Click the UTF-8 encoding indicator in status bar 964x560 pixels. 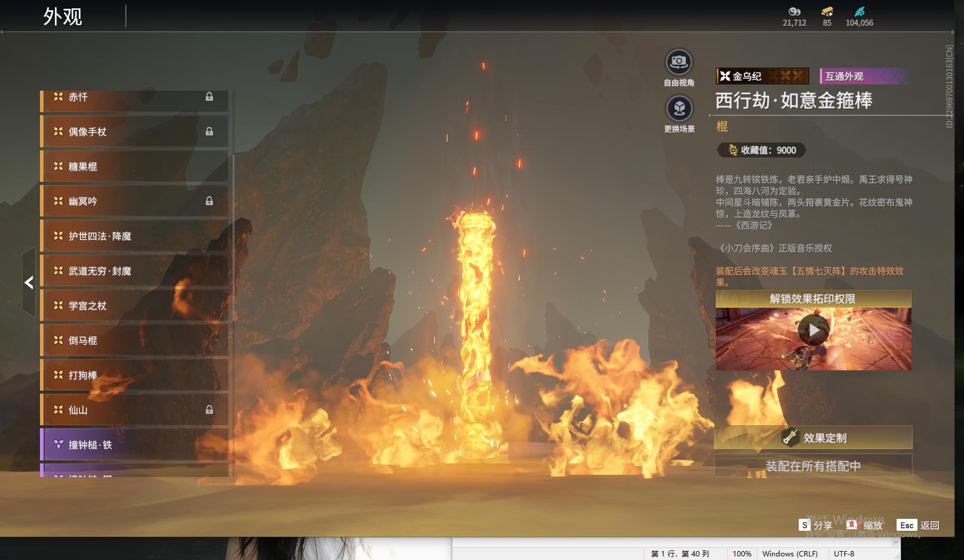coord(844,553)
